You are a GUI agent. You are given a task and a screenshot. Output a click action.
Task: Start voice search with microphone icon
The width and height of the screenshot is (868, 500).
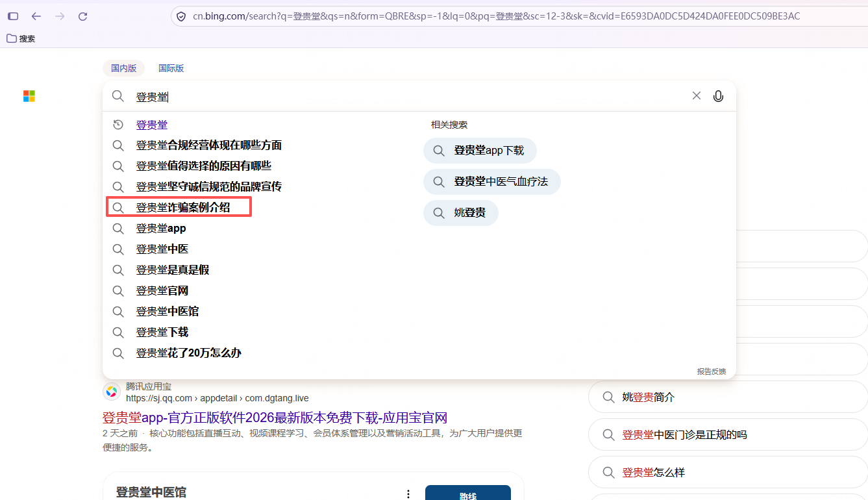click(718, 96)
